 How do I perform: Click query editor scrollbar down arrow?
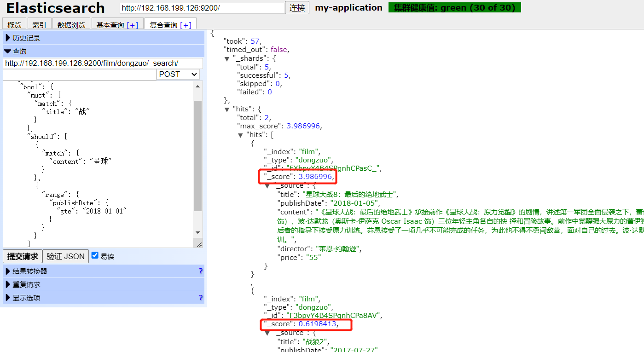coord(198,232)
